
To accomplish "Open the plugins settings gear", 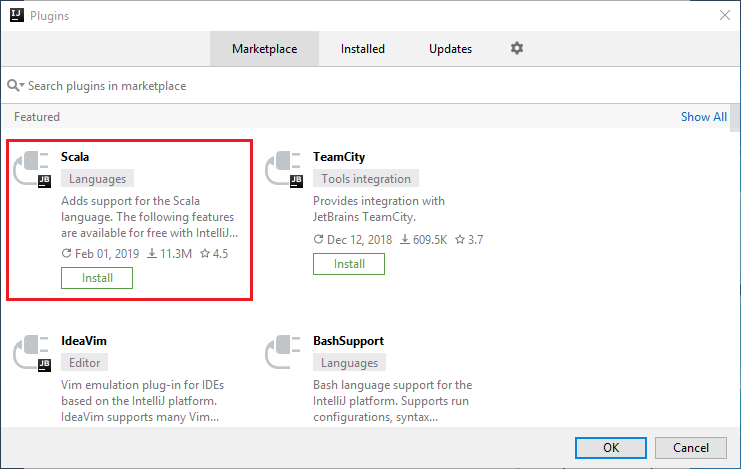I will 517,48.
